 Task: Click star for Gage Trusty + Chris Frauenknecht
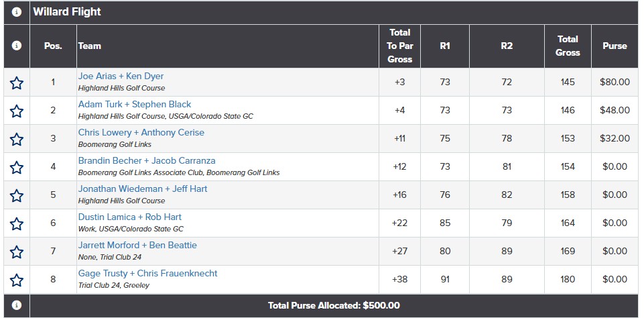[17, 280]
